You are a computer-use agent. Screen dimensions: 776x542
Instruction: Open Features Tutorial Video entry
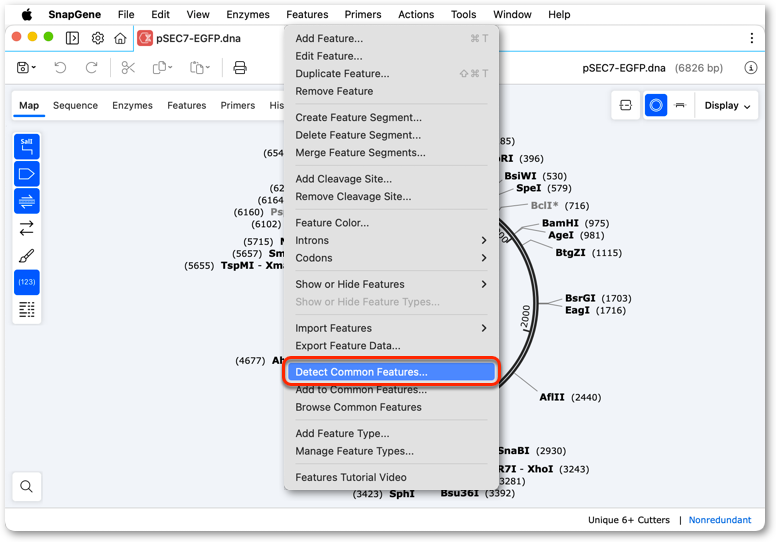pos(391,478)
